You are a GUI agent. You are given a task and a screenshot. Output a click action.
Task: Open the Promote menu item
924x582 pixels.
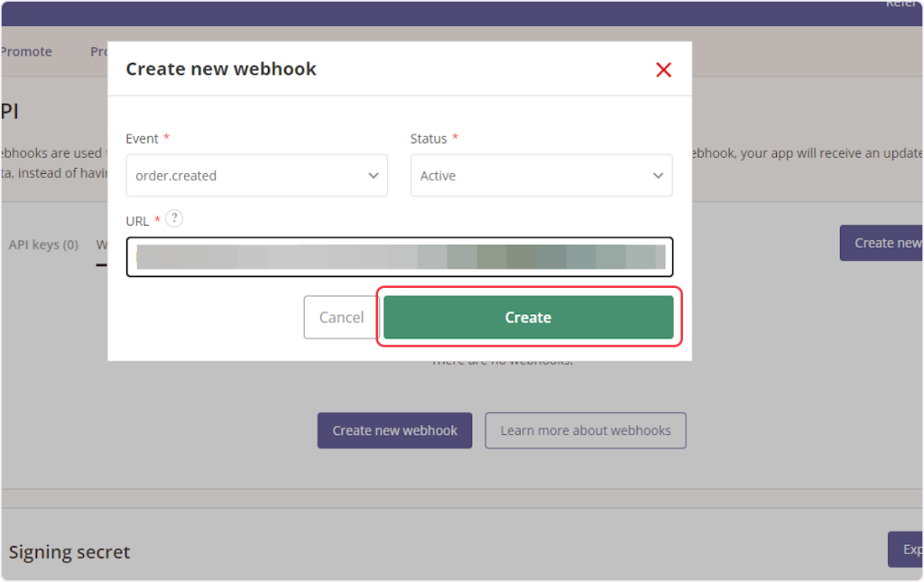26,51
